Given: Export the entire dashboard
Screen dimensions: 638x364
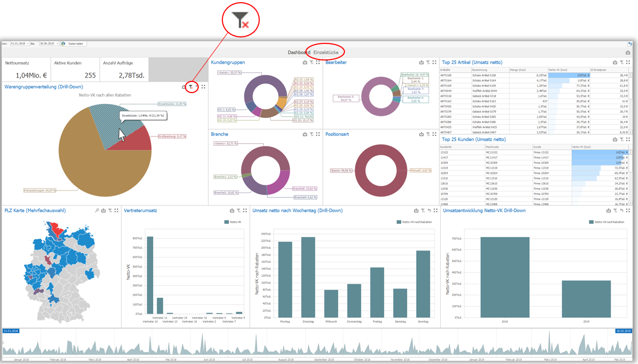Looking at the screenshot, I should (628, 52).
